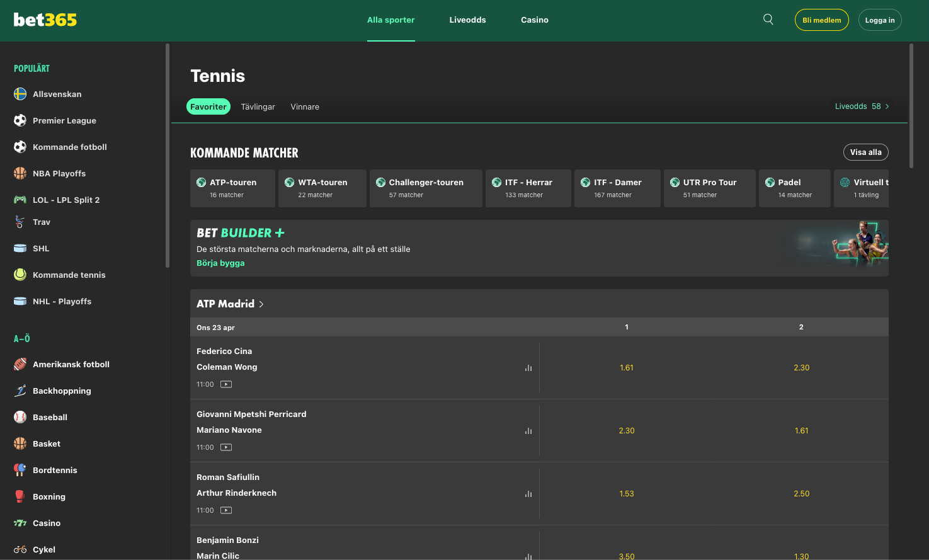Screen dimensions: 929x560
Task: Select the Vinnare tab
Action: (305, 107)
